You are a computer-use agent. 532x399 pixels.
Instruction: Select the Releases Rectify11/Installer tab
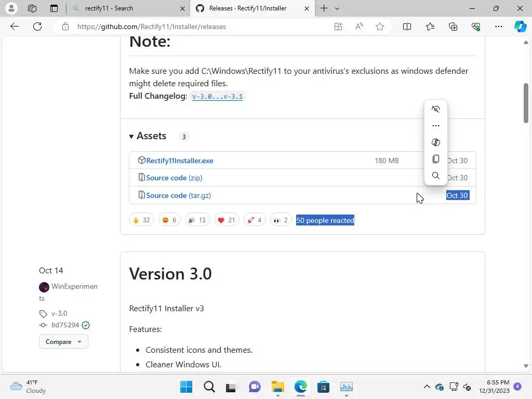253,8
